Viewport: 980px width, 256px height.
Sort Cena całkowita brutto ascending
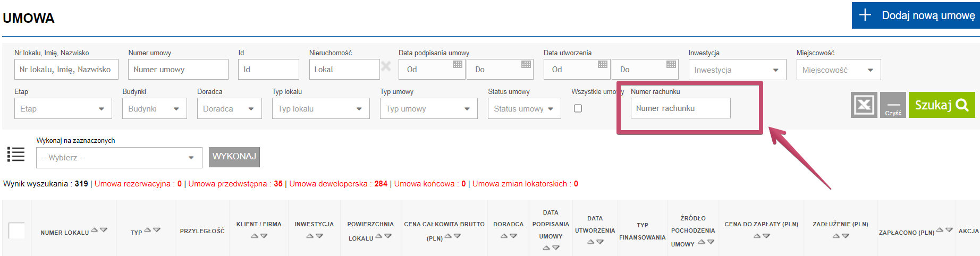448,236
